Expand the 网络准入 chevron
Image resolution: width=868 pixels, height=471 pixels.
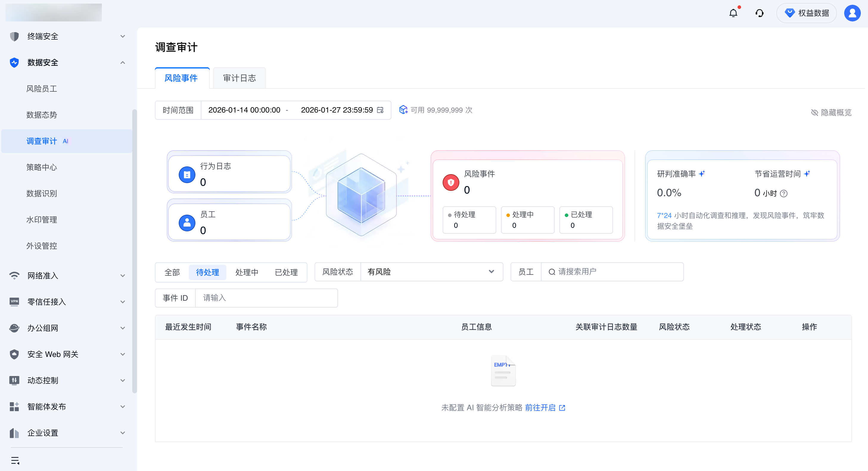click(123, 275)
